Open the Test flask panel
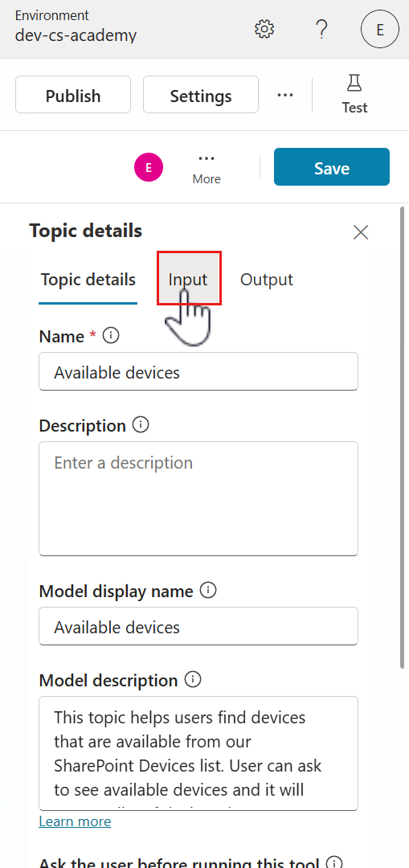409x868 pixels. point(354,95)
